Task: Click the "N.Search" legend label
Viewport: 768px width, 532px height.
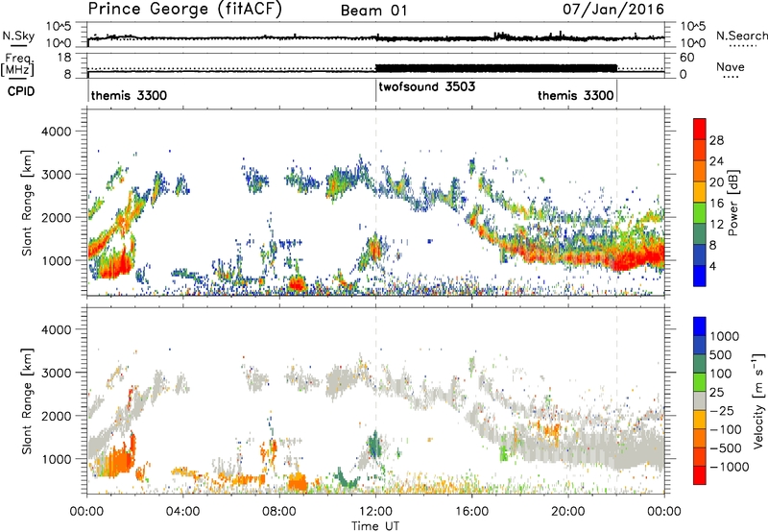Action: (741, 36)
